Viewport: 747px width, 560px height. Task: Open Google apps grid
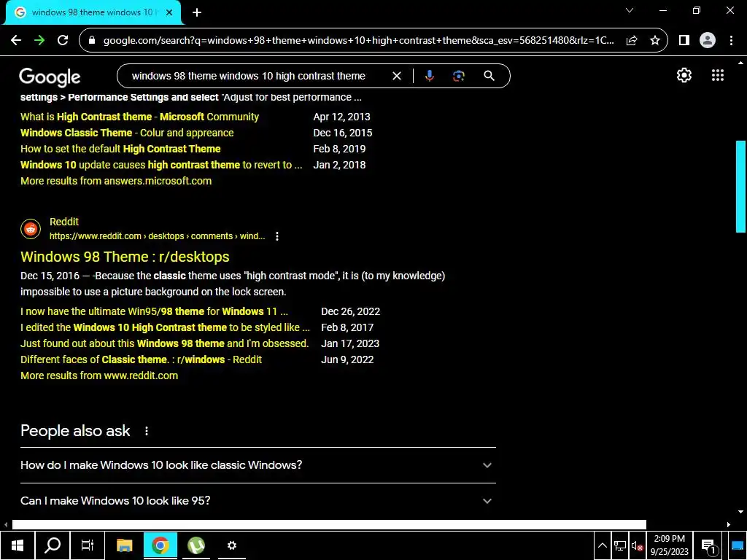[718, 75]
